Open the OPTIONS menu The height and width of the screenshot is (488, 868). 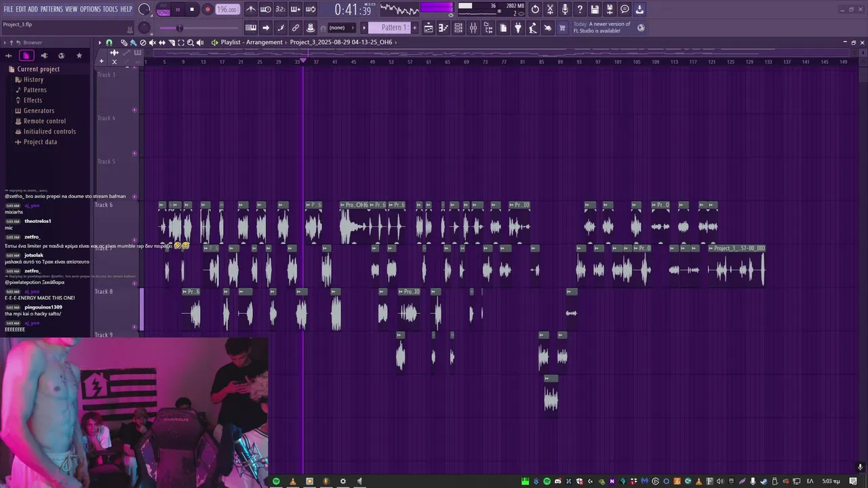90,9
